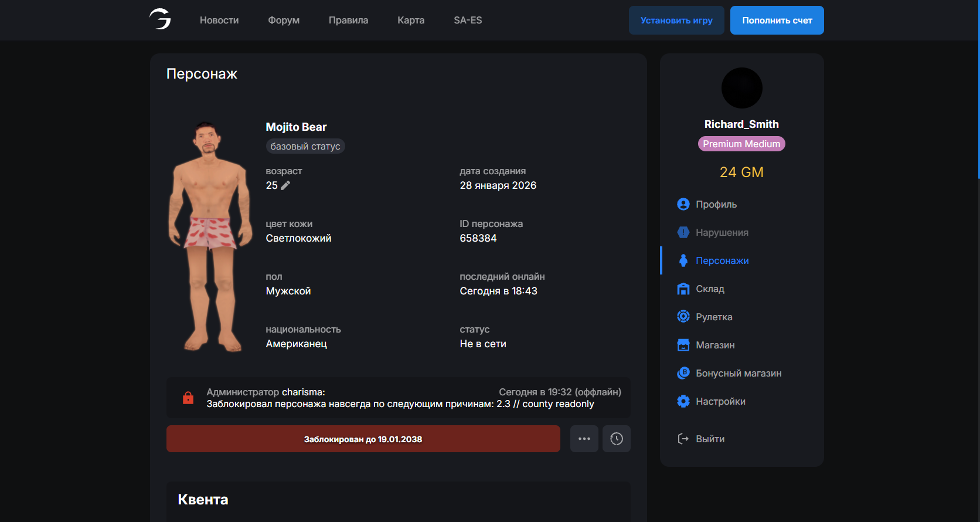Screen dimensions: 980x522
Task: Log out via Выйти
Action: [710, 439]
